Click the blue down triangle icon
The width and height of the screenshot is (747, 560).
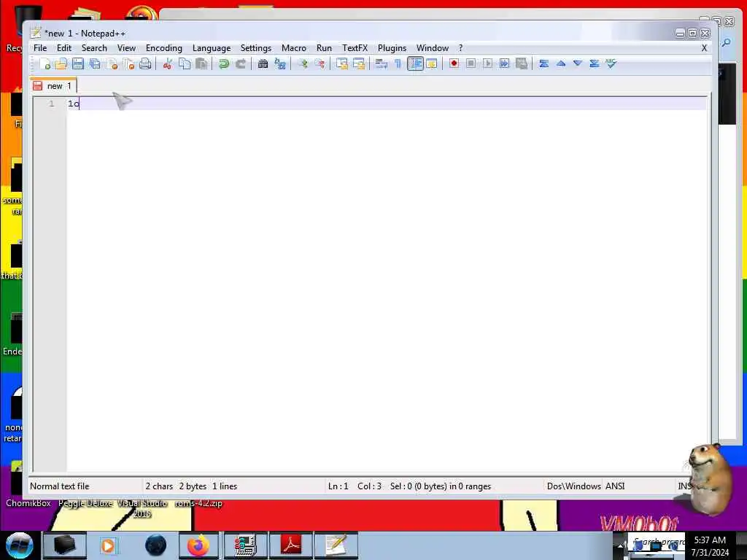click(578, 63)
